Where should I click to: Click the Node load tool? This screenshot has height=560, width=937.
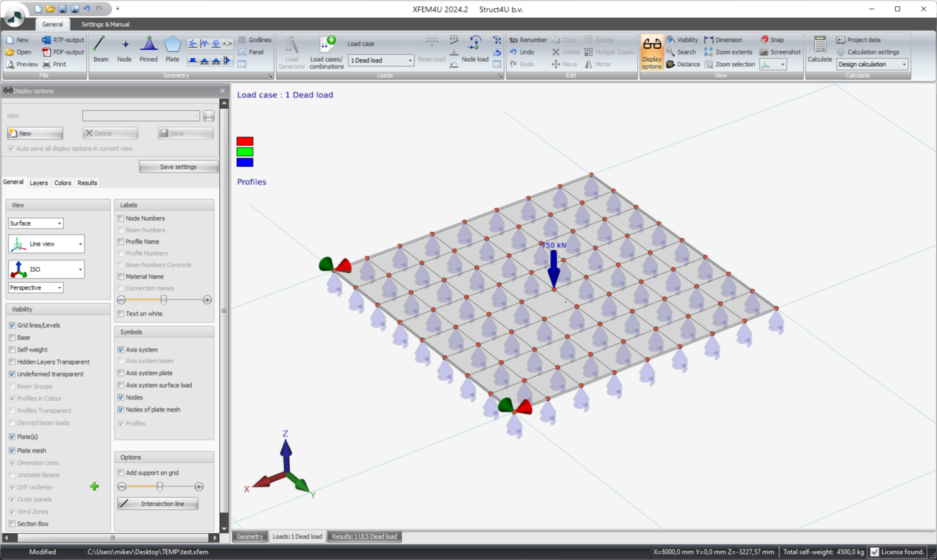tap(475, 49)
